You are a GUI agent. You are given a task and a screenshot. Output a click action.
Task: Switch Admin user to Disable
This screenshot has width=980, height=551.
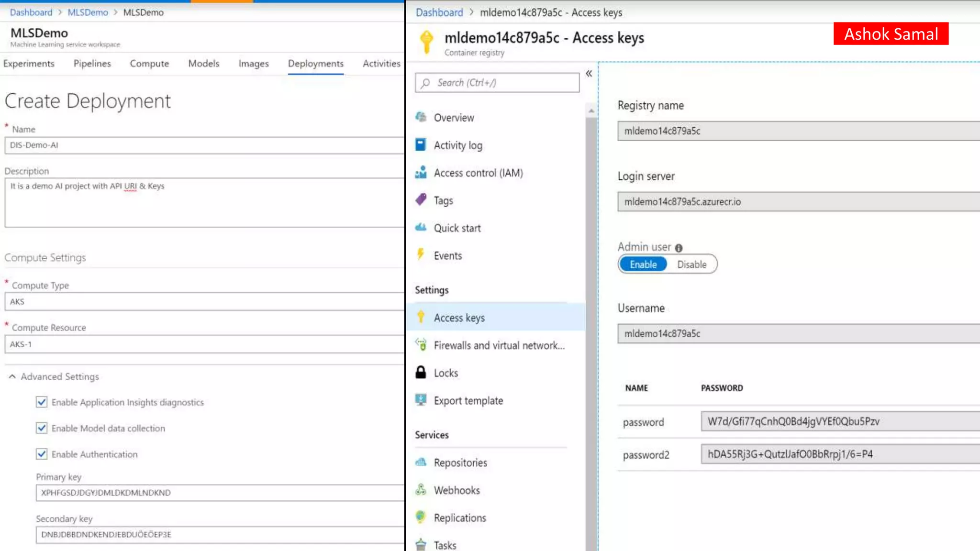691,264
